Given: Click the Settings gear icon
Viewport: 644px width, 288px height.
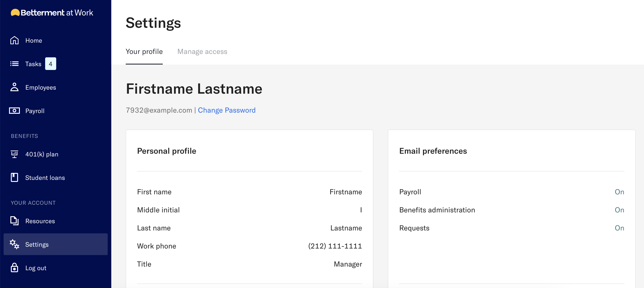Looking at the screenshot, I should point(14,244).
